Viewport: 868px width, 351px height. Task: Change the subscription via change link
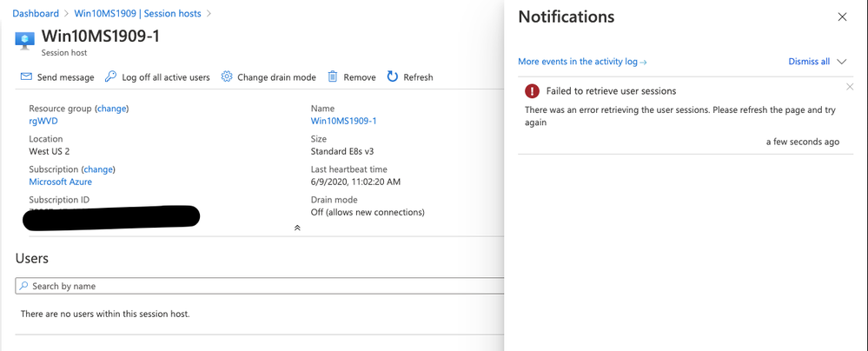point(98,169)
